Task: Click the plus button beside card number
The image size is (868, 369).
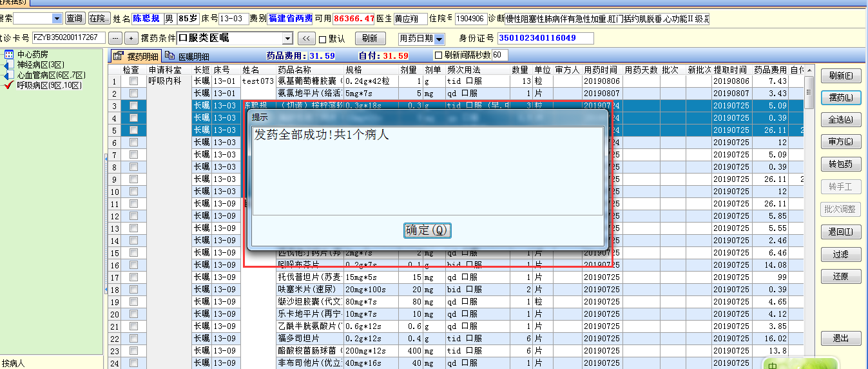Action: (131, 38)
